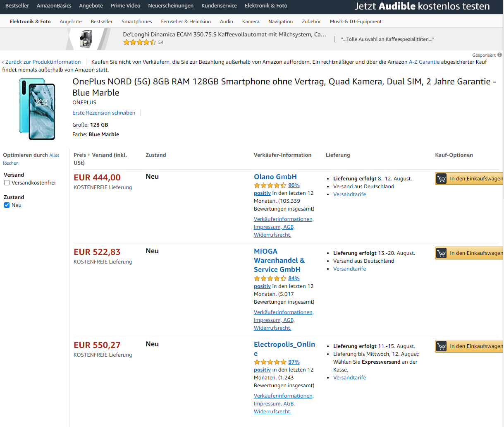Go to Neuerscheinungen in the top bar
The height and width of the screenshot is (427, 504).
pyautogui.click(x=171, y=6)
